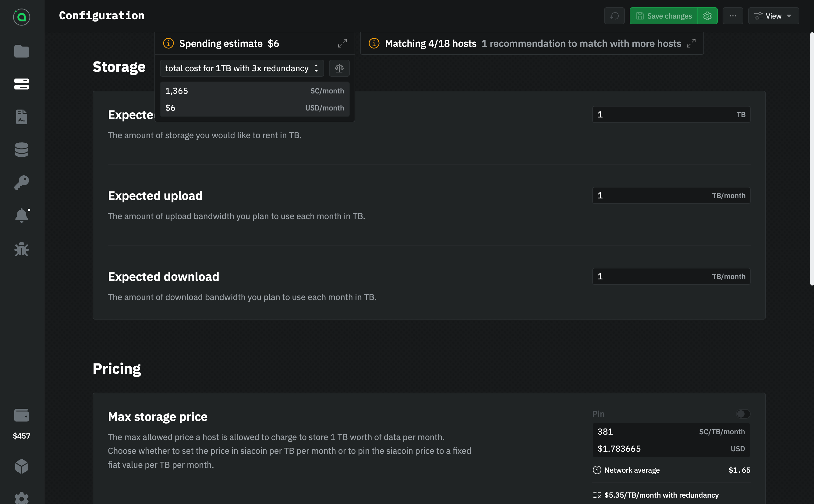The width and height of the screenshot is (814, 504).
Task: Open the Files folder icon in sidebar
Action: [x=22, y=51]
